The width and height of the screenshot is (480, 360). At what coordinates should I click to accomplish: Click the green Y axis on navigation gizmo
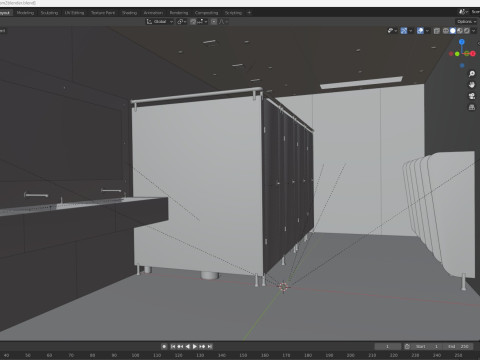(x=457, y=54)
